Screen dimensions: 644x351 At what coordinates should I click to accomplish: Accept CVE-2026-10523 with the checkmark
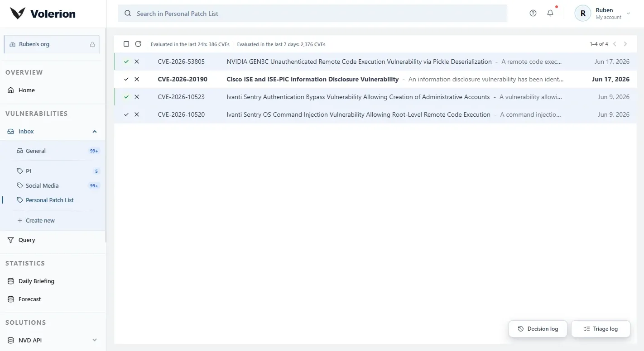tap(126, 97)
